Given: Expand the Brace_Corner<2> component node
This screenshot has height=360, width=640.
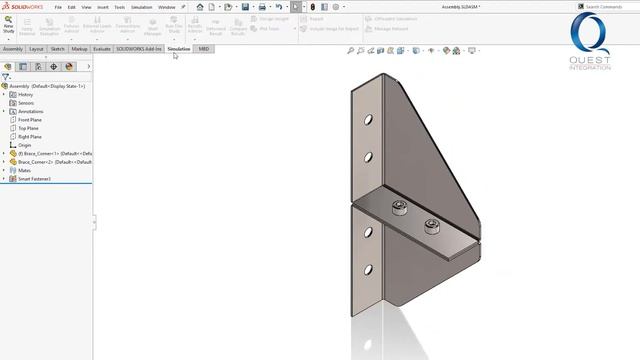Looking at the screenshot, I should click(x=4, y=162).
